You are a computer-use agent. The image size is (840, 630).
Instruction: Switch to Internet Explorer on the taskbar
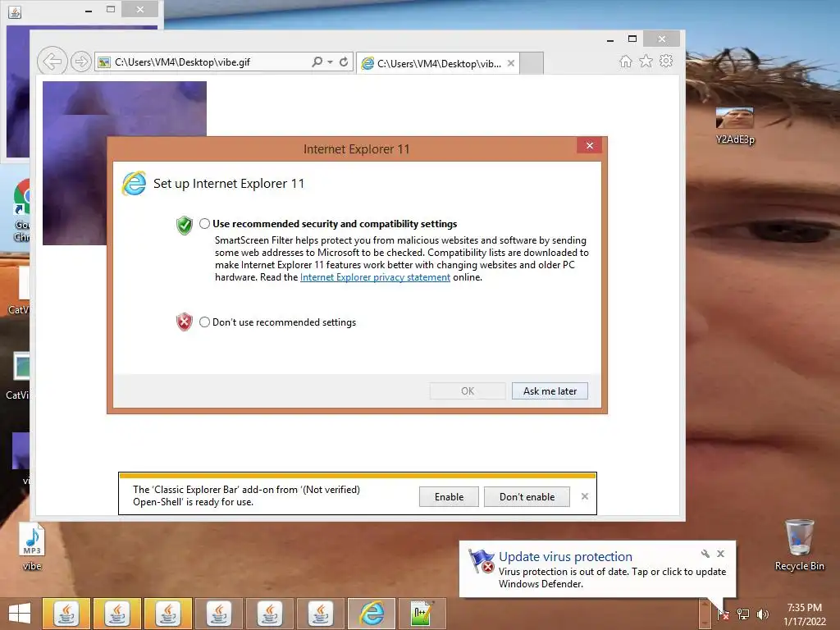point(372,614)
